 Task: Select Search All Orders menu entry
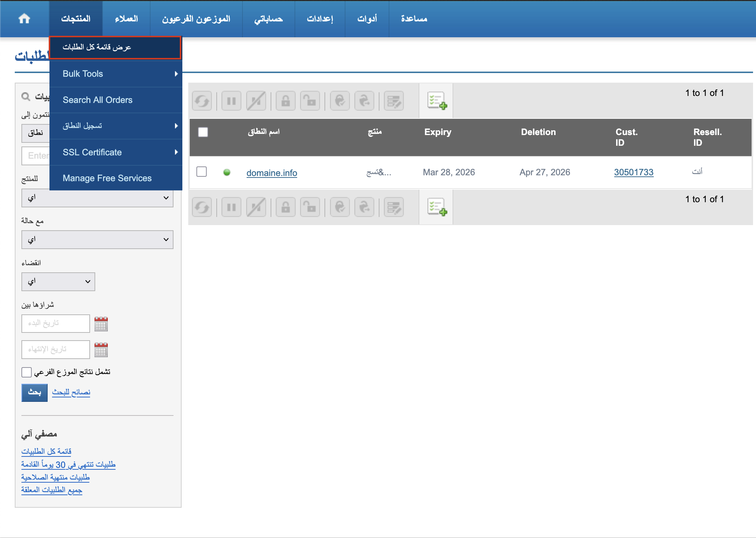[116, 100]
